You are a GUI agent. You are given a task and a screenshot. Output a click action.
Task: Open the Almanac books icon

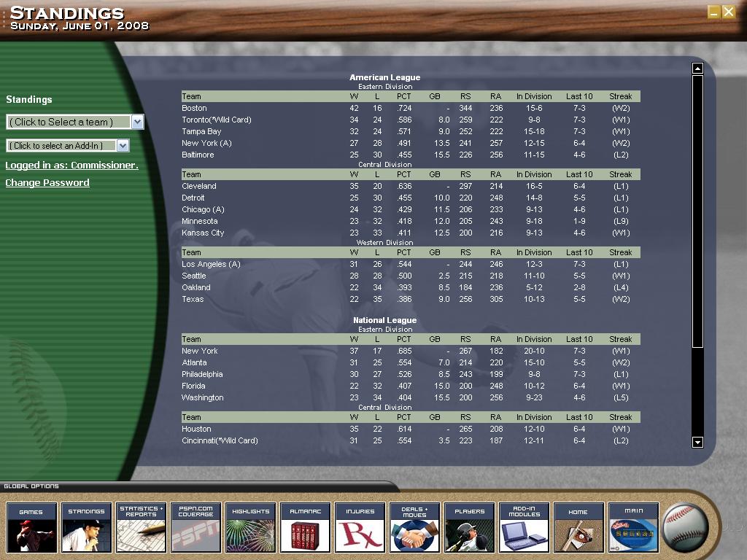[306, 527]
